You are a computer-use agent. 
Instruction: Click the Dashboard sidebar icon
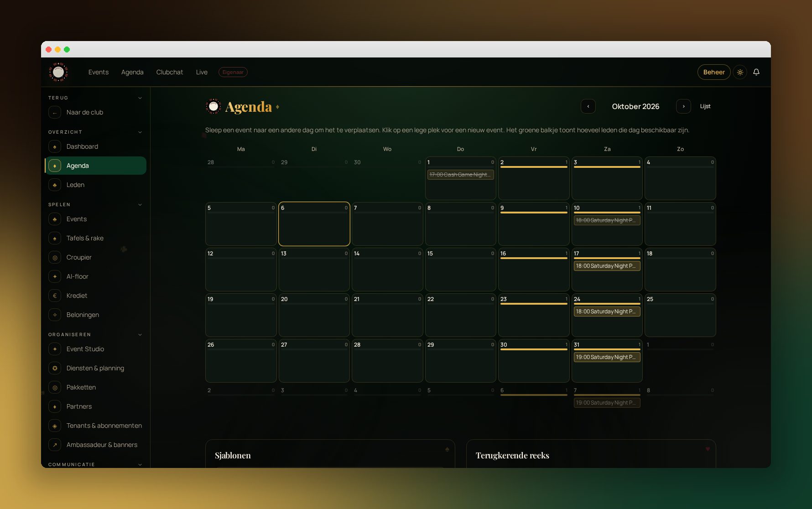pos(55,146)
